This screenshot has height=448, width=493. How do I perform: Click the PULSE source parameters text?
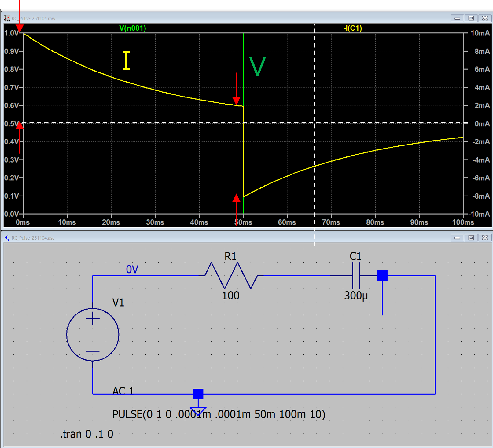point(219,414)
